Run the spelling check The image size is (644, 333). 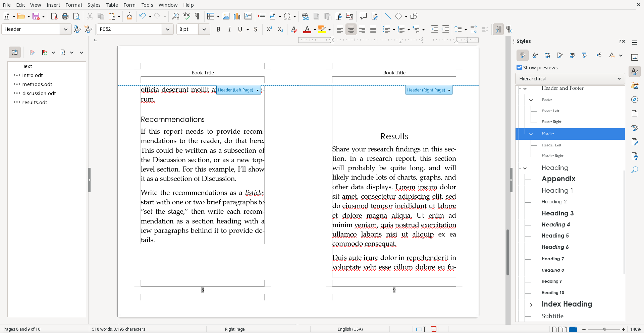pos(186,16)
